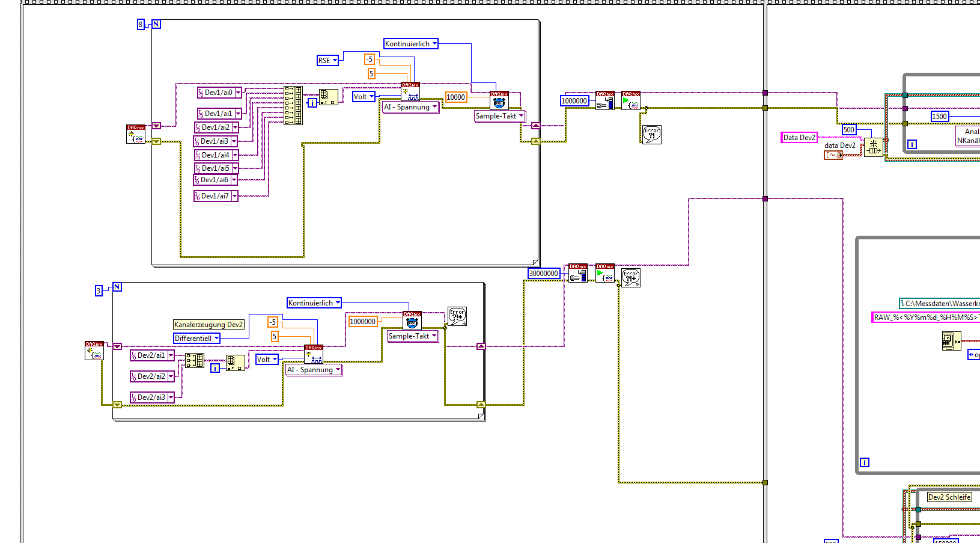Select the data Dev2 waveform terminal icon

[x=833, y=155]
